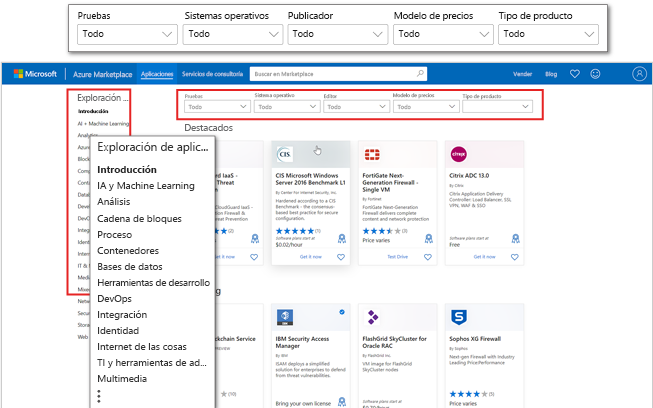
Task: Open FlashGrid SkyCluster for Oracle RAC title
Action: click(x=394, y=342)
